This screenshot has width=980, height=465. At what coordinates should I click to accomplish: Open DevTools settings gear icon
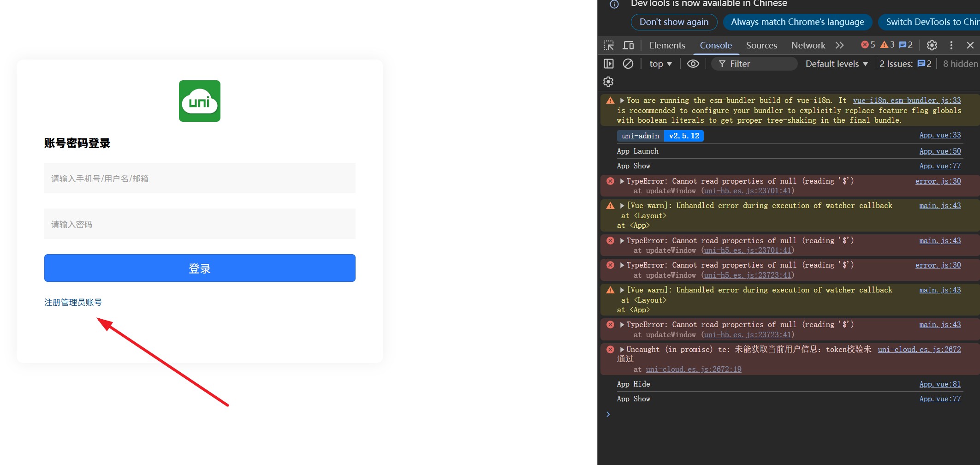(x=932, y=45)
